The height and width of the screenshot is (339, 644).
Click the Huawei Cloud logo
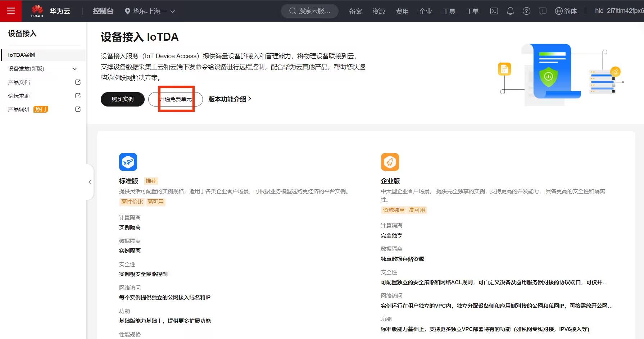pyautogui.click(x=37, y=11)
